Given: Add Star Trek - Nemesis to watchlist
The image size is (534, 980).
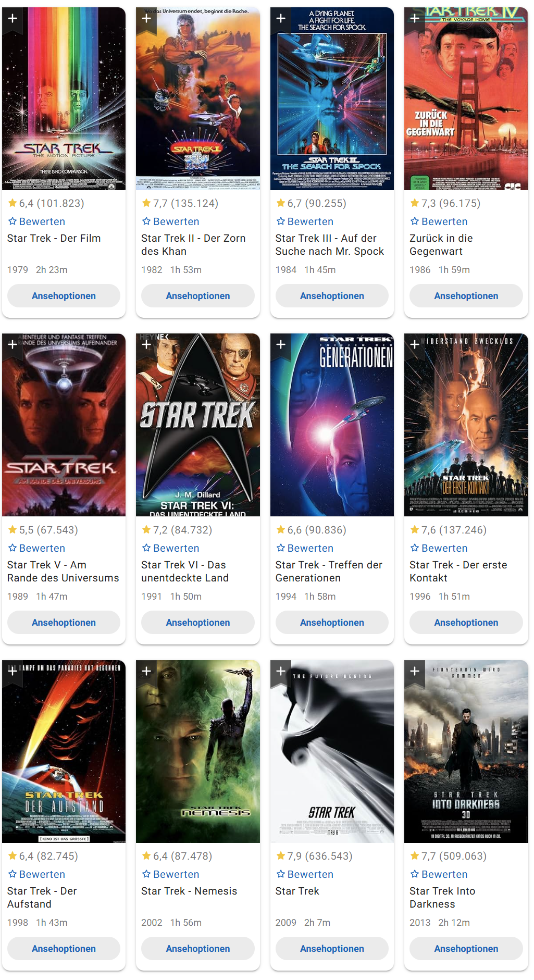Looking at the screenshot, I should tap(146, 671).
